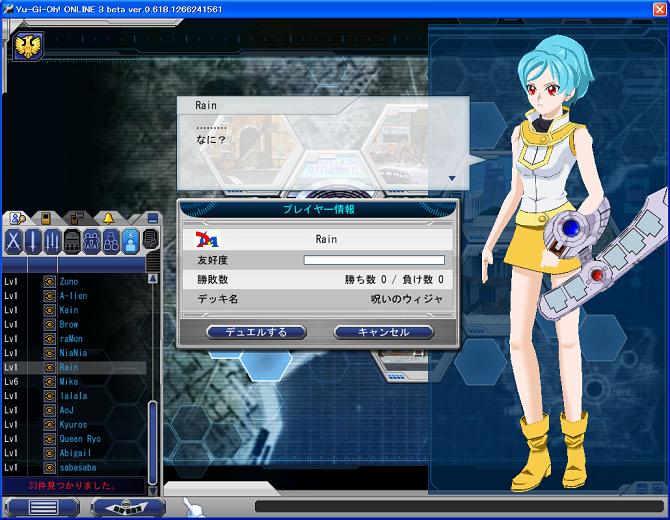The width and height of the screenshot is (670, 520).
Task: Select player AoJ in the list
Action: pos(67,410)
